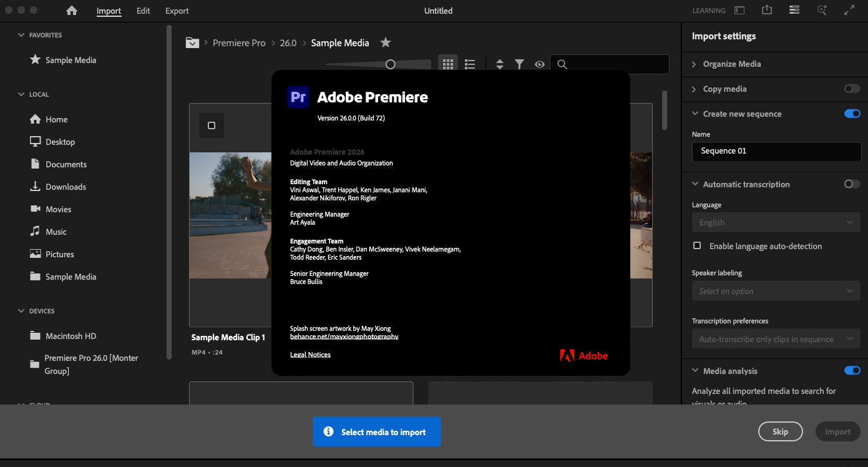
Task: Open the Quick Export share icon
Action: coord(767,10)
